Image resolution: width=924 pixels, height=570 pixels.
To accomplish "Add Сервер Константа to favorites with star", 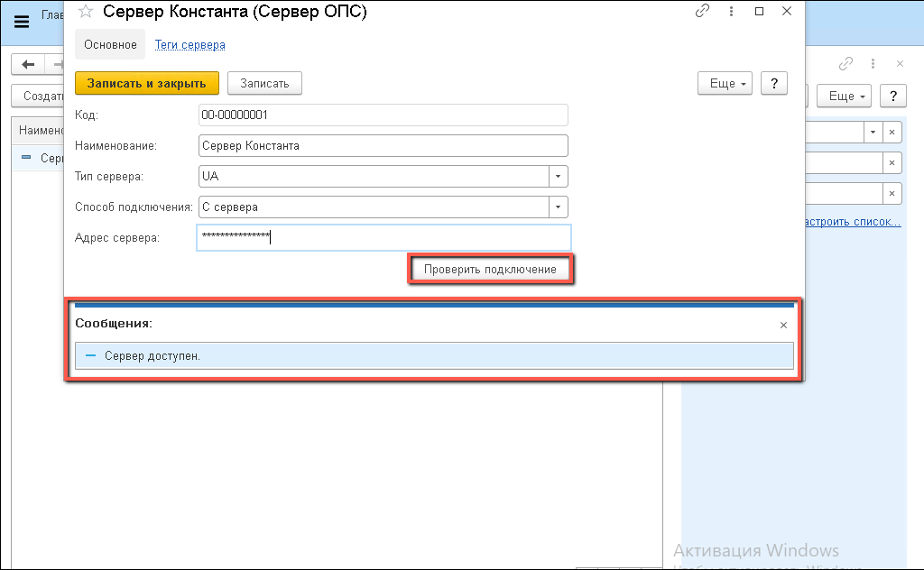I will [86, 12].
